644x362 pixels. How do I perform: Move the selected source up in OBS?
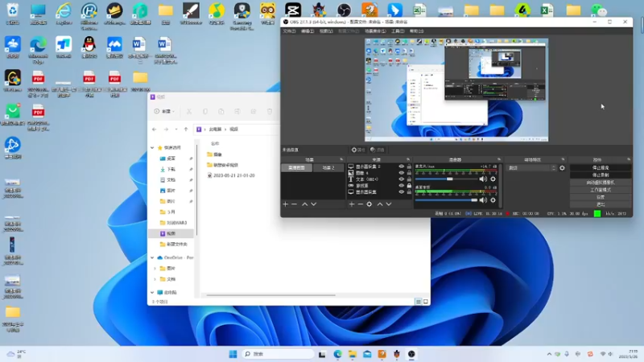pos(380,204)
